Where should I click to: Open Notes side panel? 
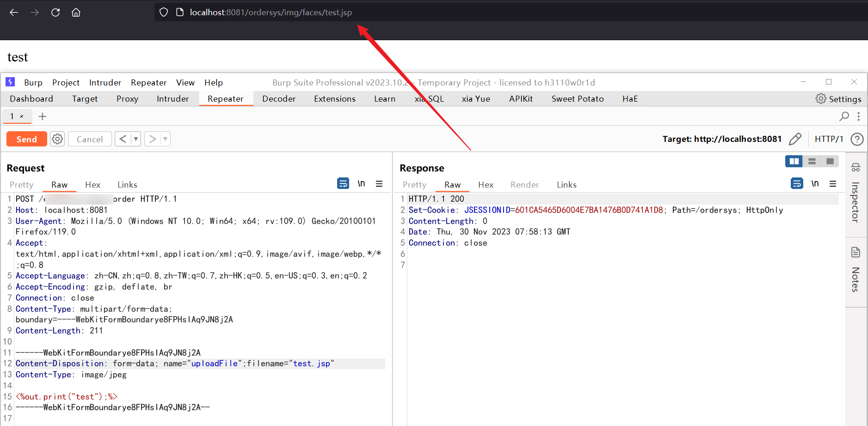(x=856, y=270)
